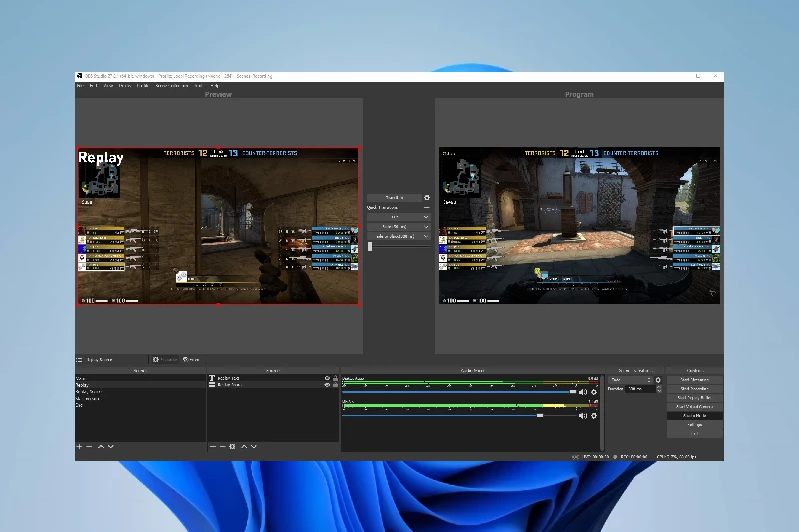
Task: Open Filters button in source toolbar
Action: point(192,360)
